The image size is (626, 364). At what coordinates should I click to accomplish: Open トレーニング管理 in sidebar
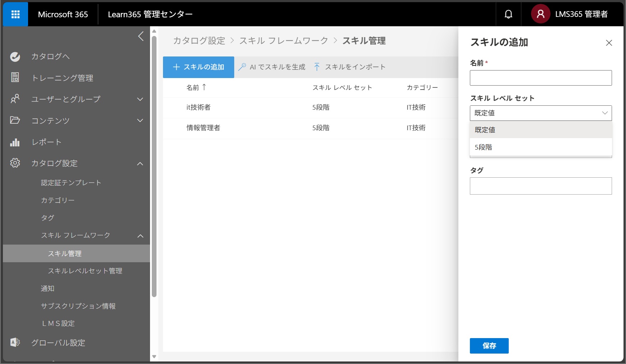click(x=62, y=78)
